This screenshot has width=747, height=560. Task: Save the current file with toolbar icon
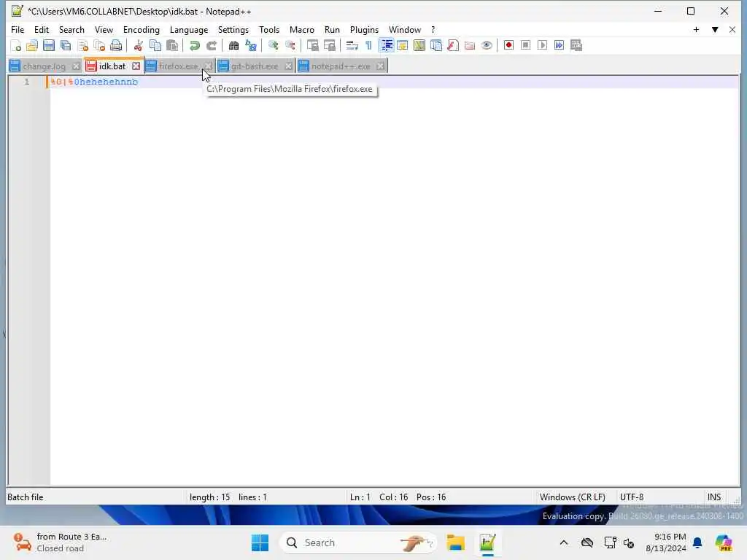point(49,45)
